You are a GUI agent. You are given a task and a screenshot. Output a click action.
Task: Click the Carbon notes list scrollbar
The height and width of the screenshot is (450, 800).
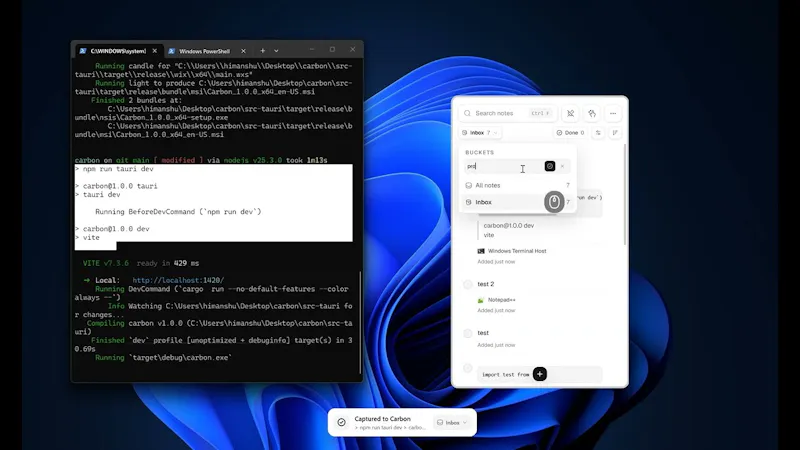tap(625, 194)
